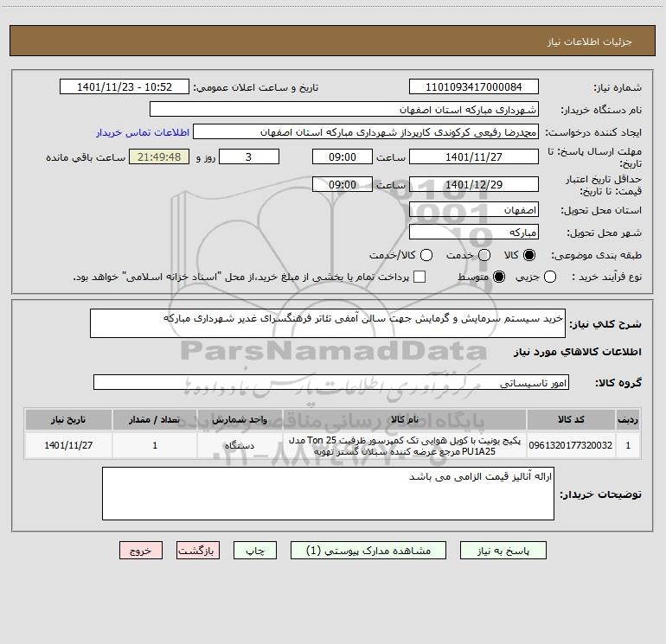
Task: Click the جزئیات اطلاعات نیاز header title
Action: (x=590, y=41)
